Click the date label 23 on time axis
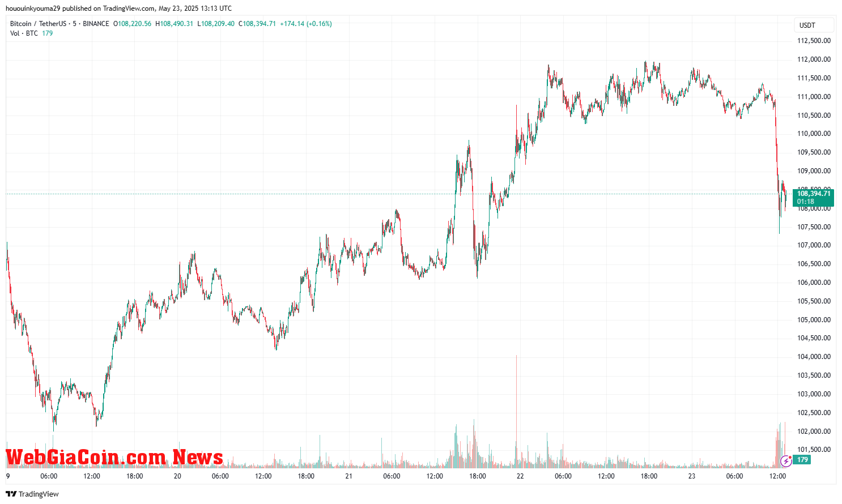The width and height of the screenshot is (842, 504). tap(691, 476)
